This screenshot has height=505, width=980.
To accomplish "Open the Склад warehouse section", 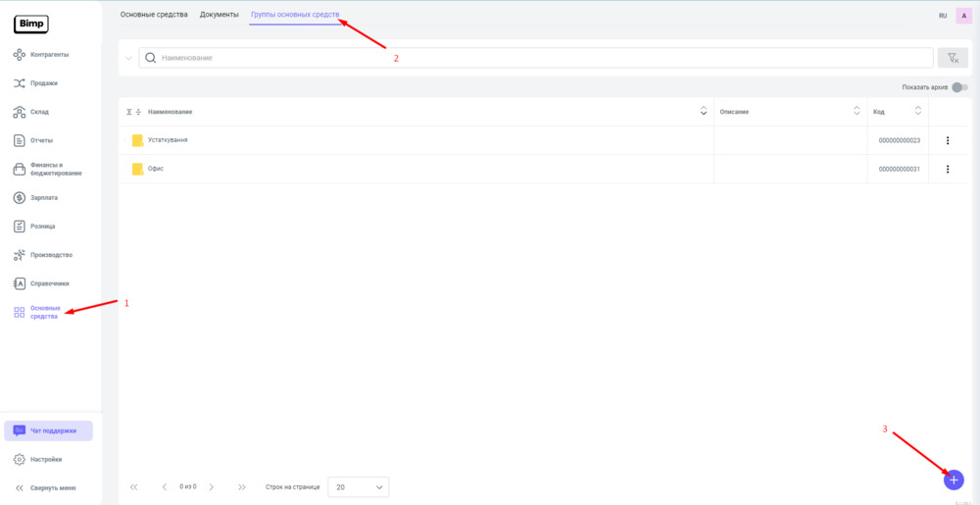I will pos(39,112).
